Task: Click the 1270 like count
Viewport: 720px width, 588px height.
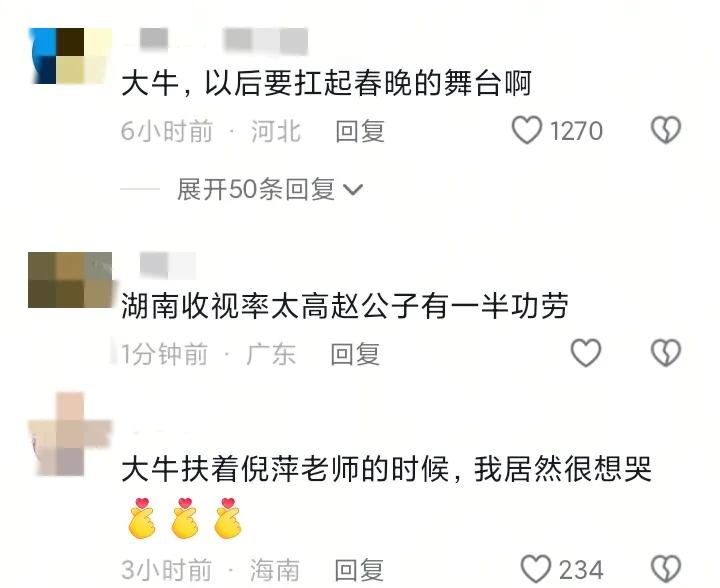Action: point(576,131)
